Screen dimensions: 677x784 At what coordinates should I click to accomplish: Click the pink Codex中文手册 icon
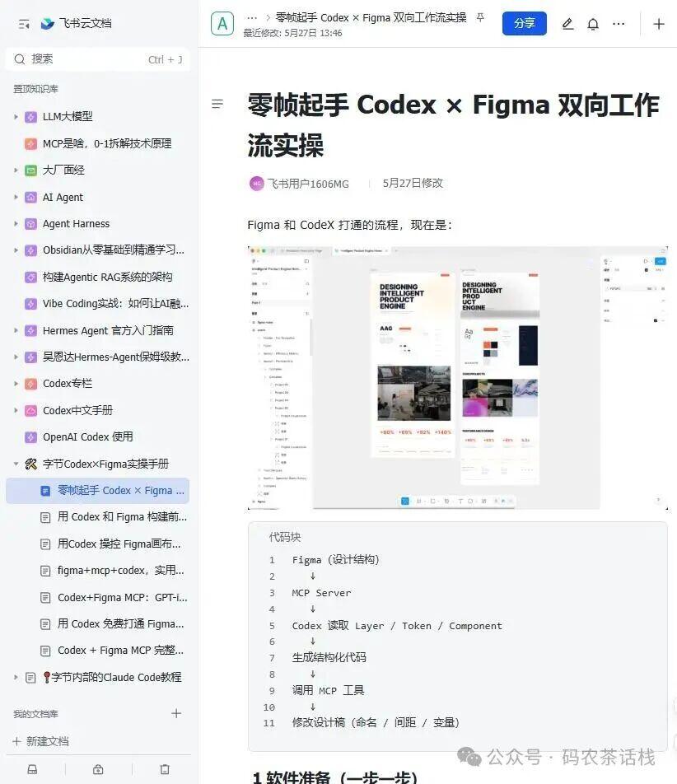click(30, 410)
